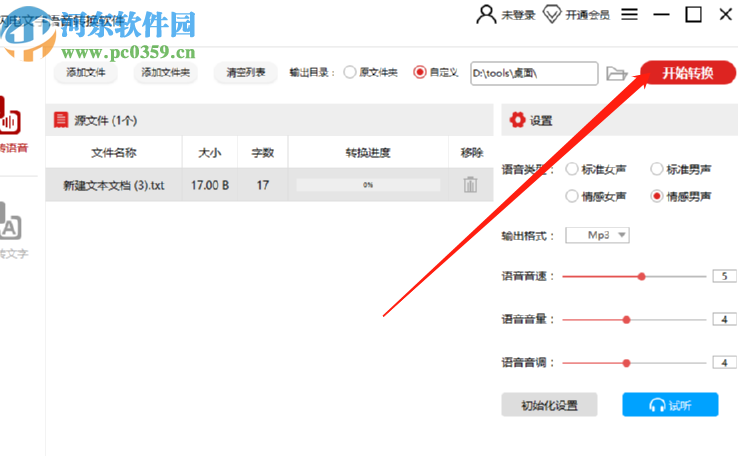This screenshot has width=738, height=456.
Task: Click the user account icon
Action: pyautogui.click(x=486, y=14)
